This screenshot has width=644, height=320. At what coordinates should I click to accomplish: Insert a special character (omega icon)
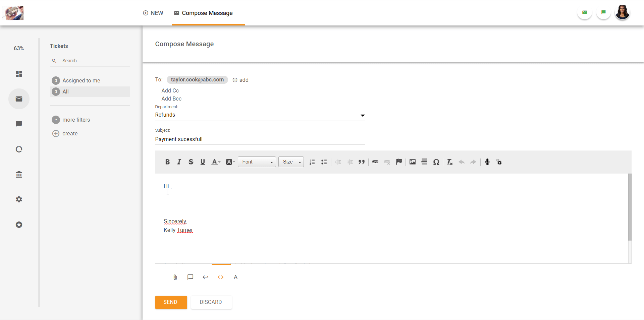click(436, 162)
